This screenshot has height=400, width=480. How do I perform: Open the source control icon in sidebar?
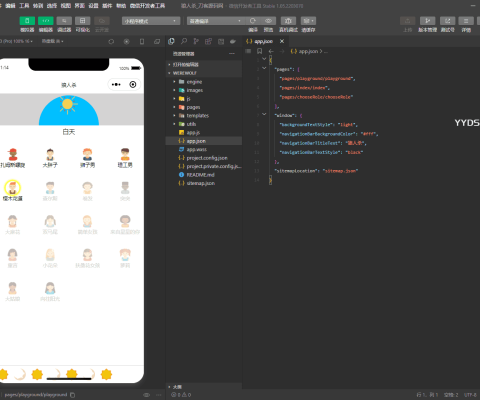(x=196, y=41)
